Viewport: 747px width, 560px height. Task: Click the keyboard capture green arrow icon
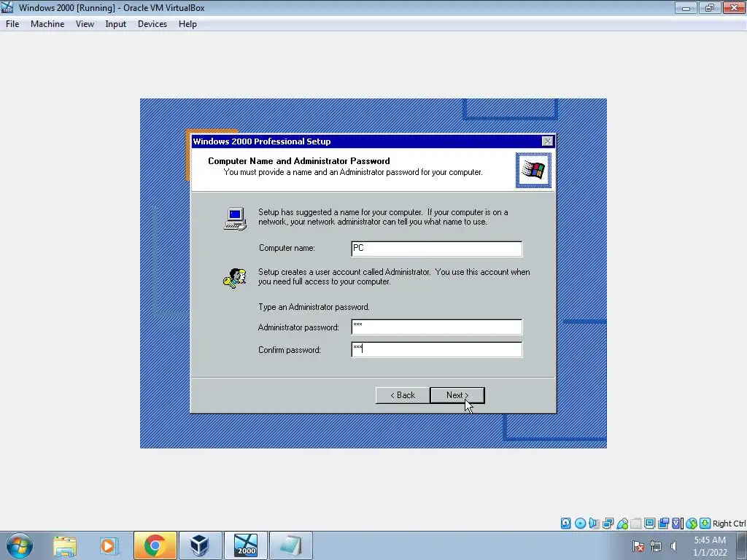705,524
